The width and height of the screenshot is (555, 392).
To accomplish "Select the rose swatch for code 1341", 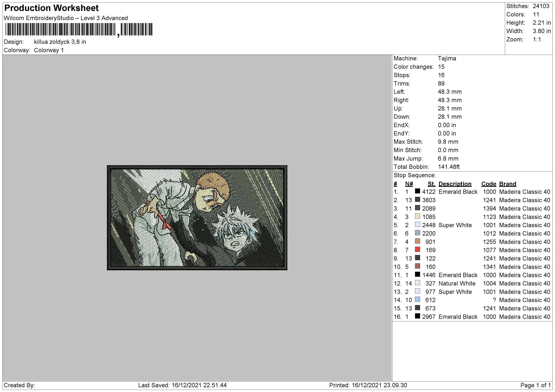I will pyautogui.click(x=417, y=266).
